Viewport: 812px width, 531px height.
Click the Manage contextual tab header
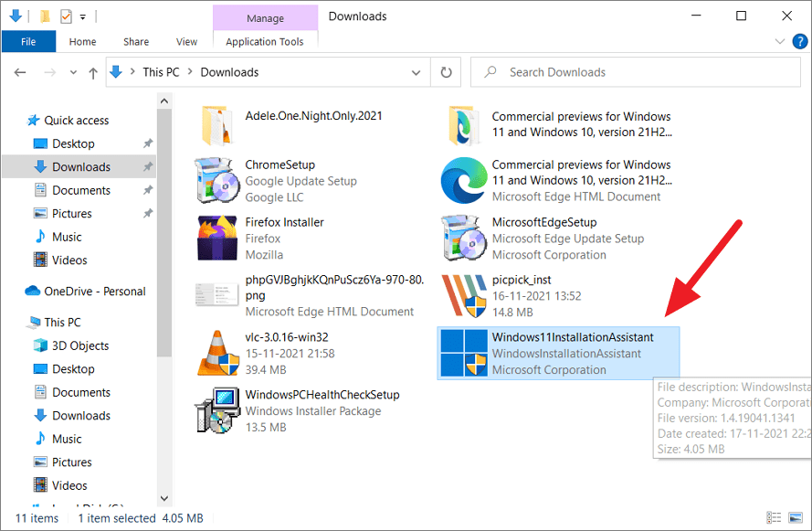pyautogui.click(x=265, y=18)
